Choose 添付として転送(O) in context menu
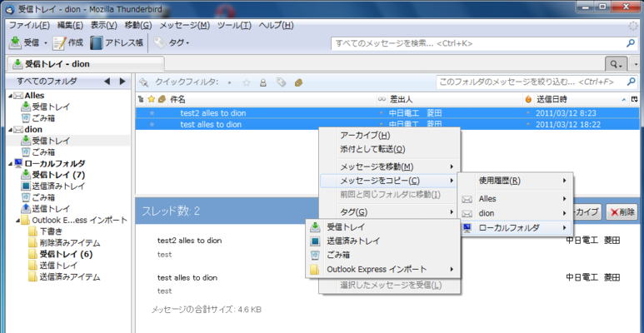Viewport: 644px width, 333px height. tap(389, 149)
